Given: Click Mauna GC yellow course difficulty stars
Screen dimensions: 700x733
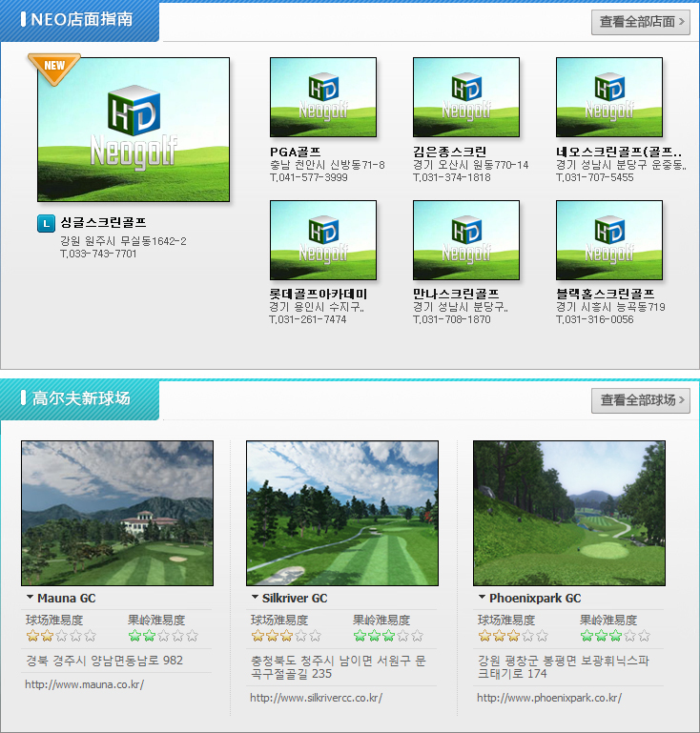Looking at the screenshot, I should pyautogui.click(x=61, y=636).
